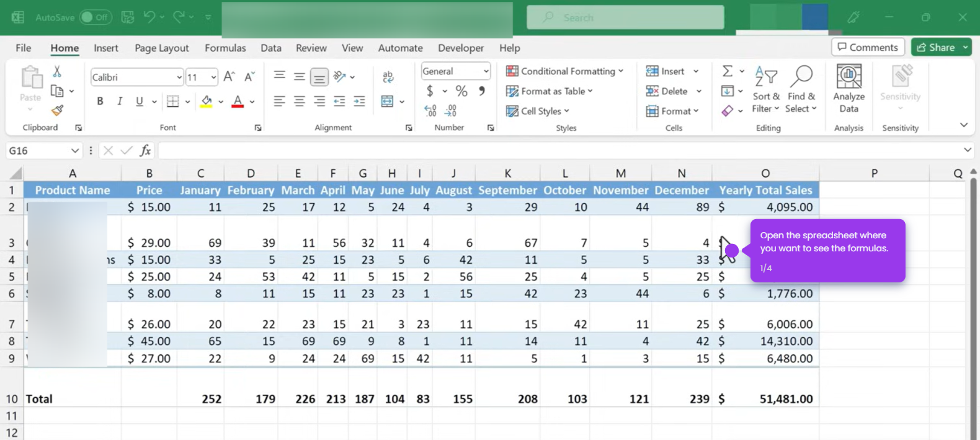This screenshot has width=980, height=440.
Task: Click the Merge & Center icon
Action: click(387, 101)
